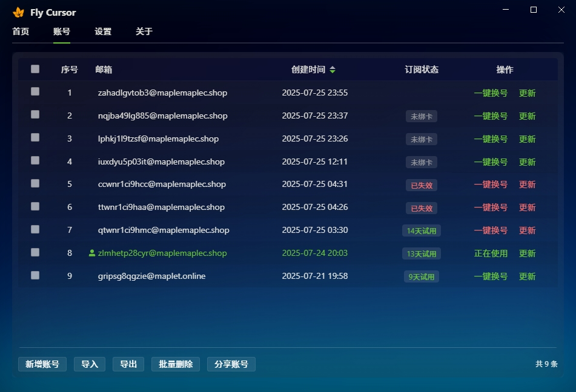Switch to the 首页 tab
Image resolution: width=576 pixels, height=392 pixels.
pos(20,31)
